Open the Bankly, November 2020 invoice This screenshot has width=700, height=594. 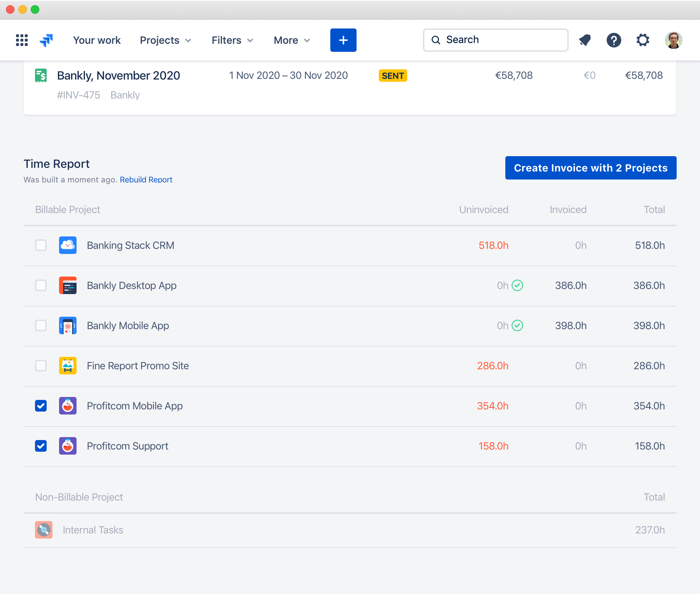click(118, 76)
